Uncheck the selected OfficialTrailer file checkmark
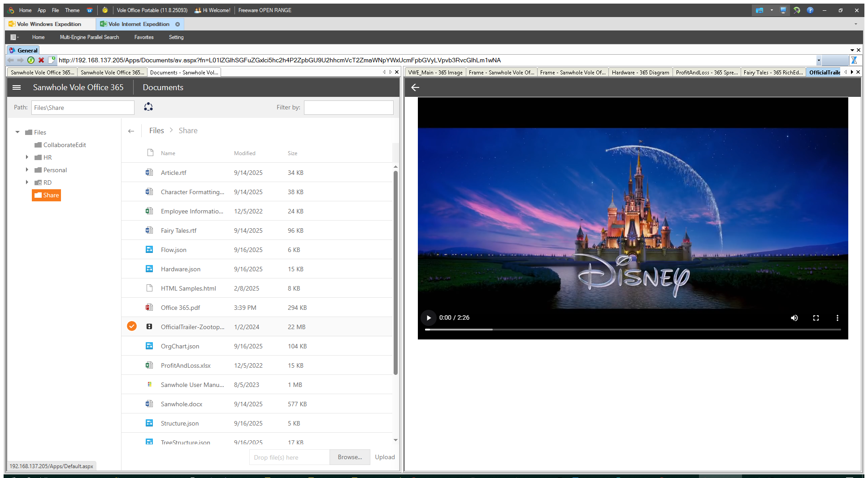 [132, 326]
